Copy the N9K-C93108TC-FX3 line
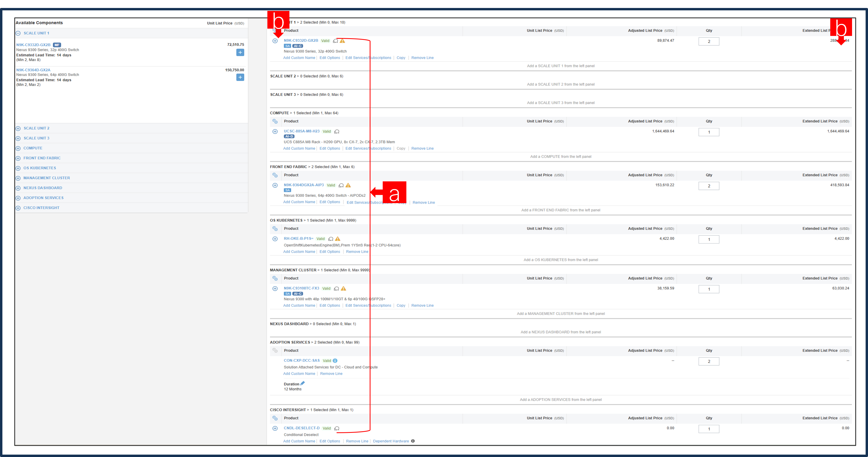The height and width of the screenshot is (457, 868). 401,305
